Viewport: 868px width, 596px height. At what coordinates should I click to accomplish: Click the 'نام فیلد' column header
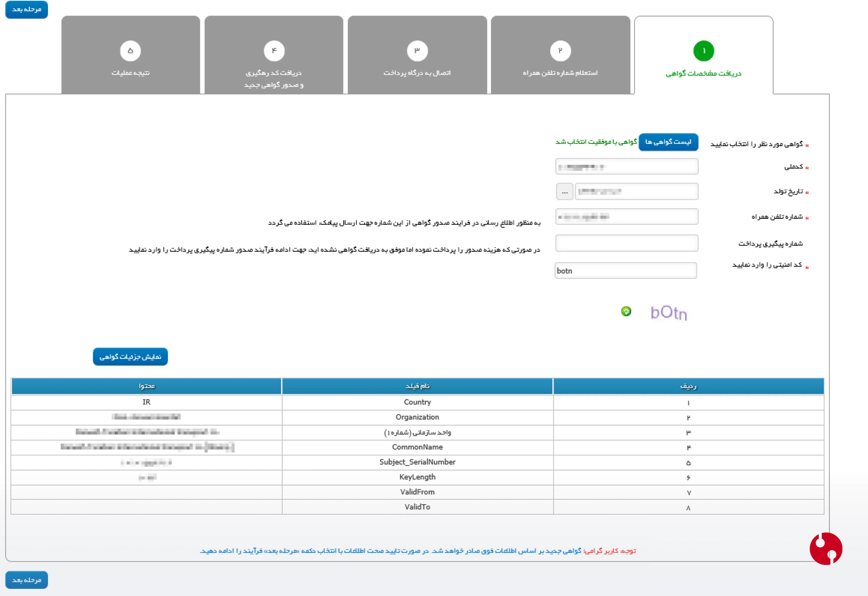tap(417, 386)
